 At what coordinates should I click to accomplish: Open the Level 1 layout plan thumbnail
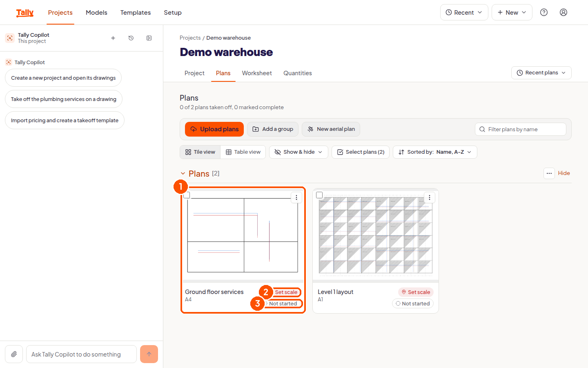376,235
